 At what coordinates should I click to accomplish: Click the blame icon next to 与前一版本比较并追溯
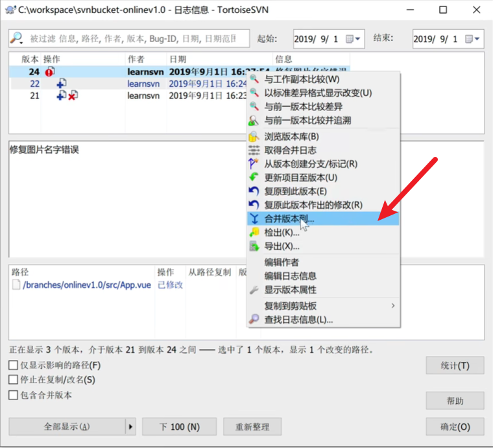254,121
